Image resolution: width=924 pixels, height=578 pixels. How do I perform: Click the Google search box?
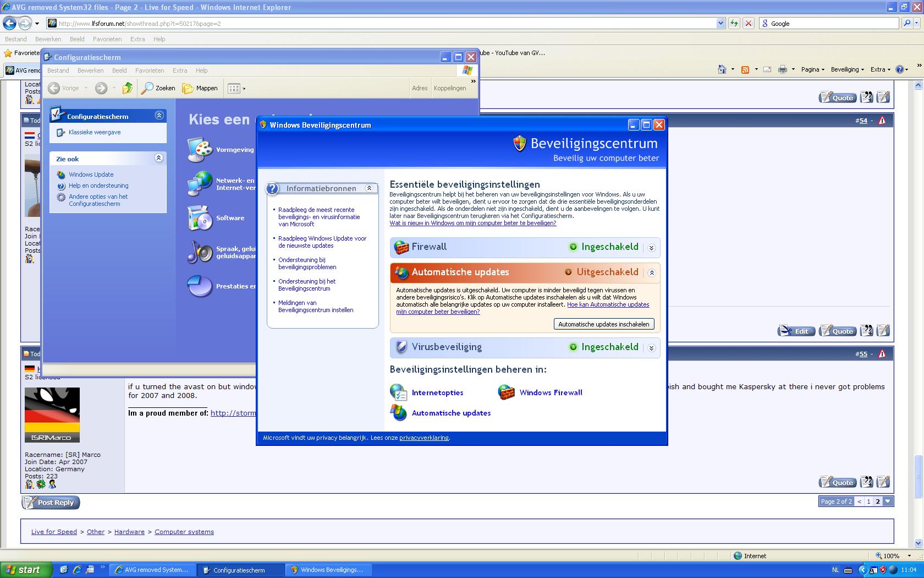tap(829, 23)
